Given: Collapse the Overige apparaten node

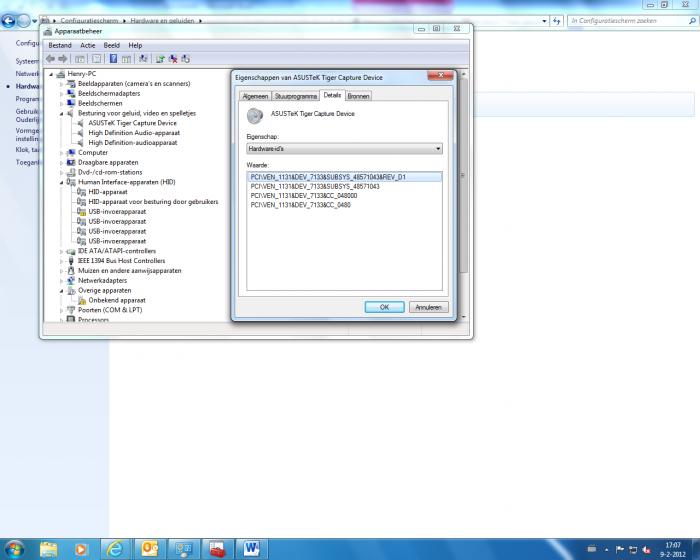Looking at the screenshot, I should click(x=61, y=291).
